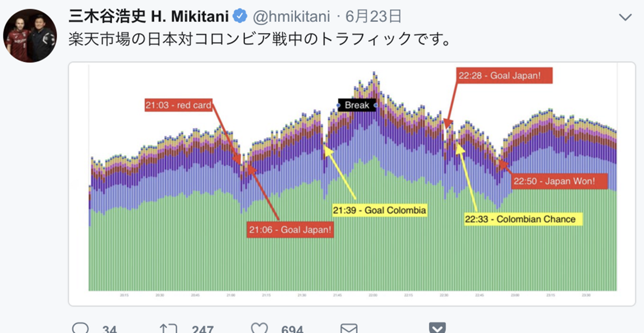The height and width of the screenshot is (333, 644).
Task: Click the "22:50 - Japan Won!" label
Action: point(560,181)
